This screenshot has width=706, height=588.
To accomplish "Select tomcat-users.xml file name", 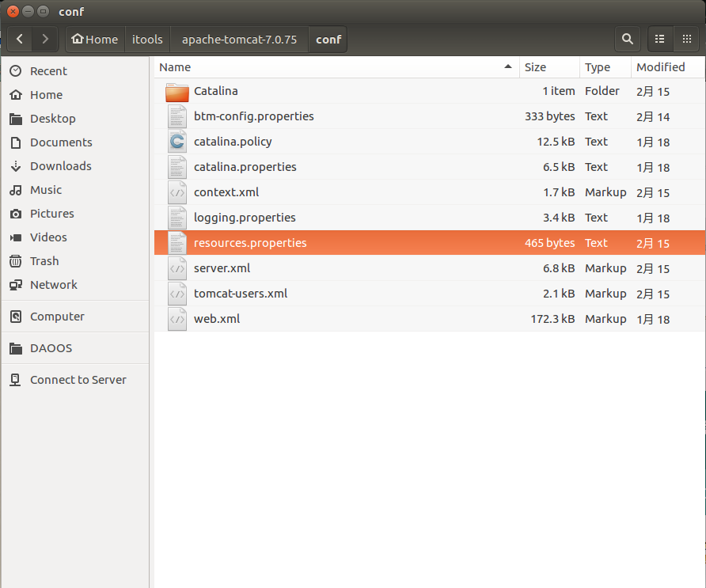I will tap(241, 294).
